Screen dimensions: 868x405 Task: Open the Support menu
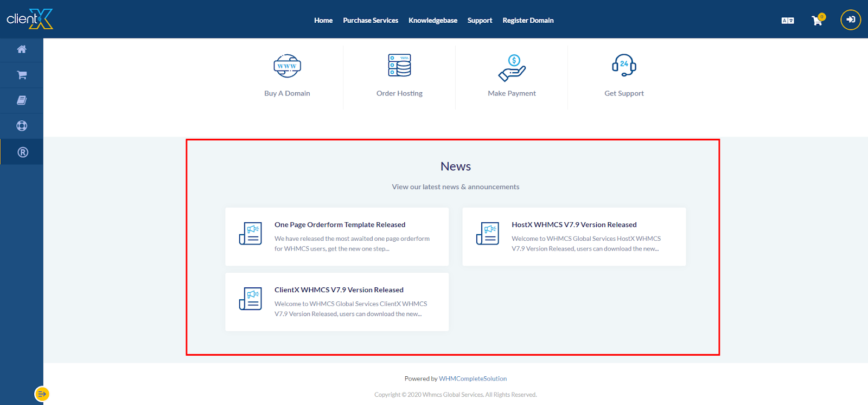(x=480, y=21)
